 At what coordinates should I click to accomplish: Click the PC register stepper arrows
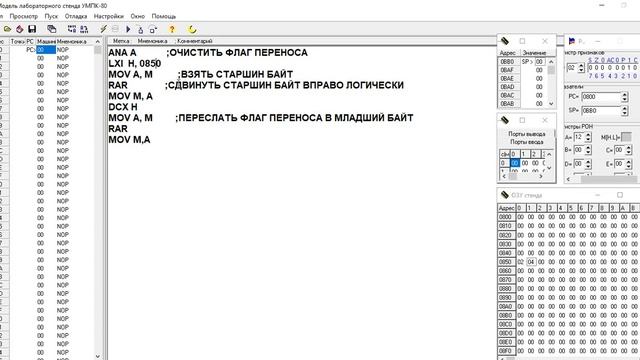tap(624, 97)
